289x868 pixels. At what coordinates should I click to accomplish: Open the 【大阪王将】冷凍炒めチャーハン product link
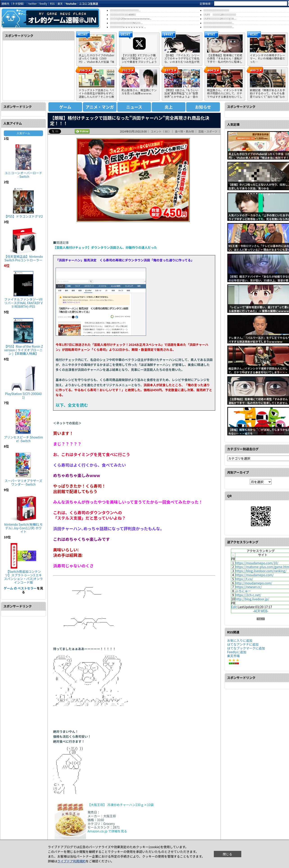click(x=120, y=805)
